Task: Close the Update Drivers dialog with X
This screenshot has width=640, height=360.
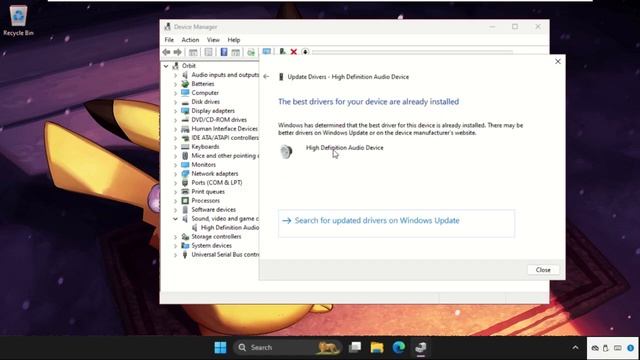Action: 558,61
